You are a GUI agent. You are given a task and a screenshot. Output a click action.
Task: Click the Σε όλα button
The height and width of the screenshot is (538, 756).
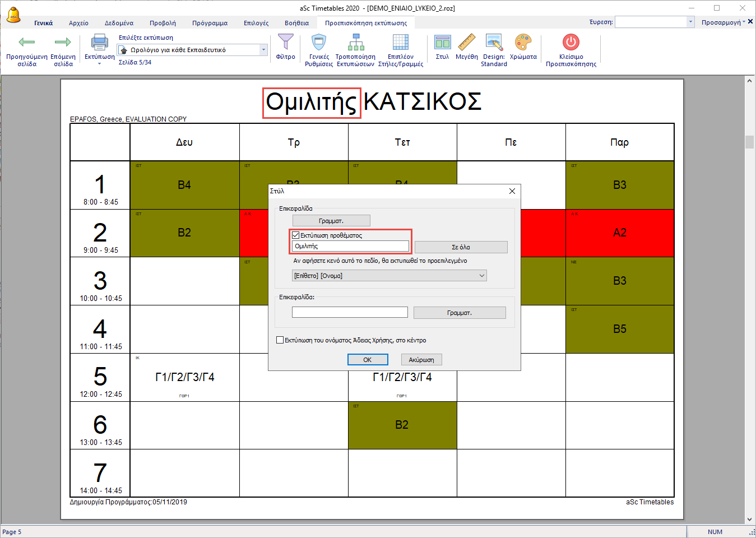[461, 247]
